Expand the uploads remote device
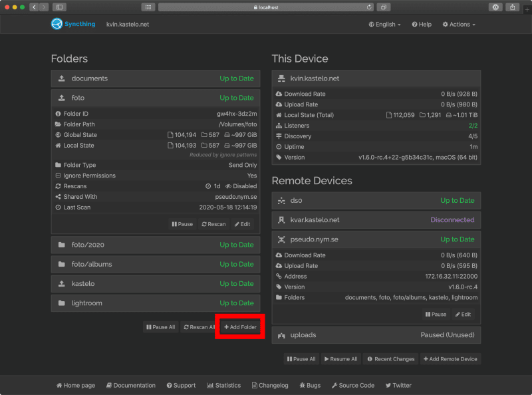 (x=376, y=335)
